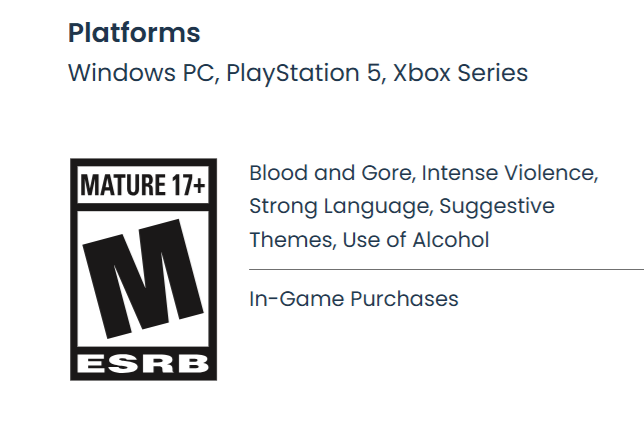Screen dimensions: 644x434
Task: Click the ESRB wordmark at badge bottom
Action: 143,362
